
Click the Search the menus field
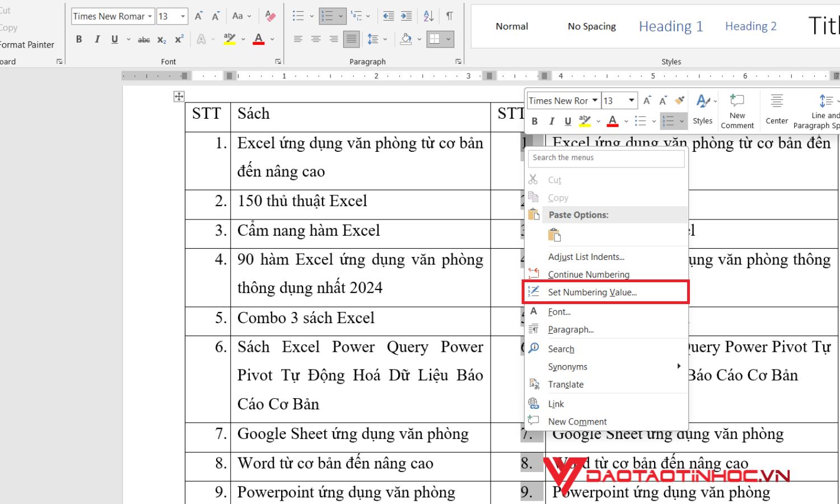605,158
